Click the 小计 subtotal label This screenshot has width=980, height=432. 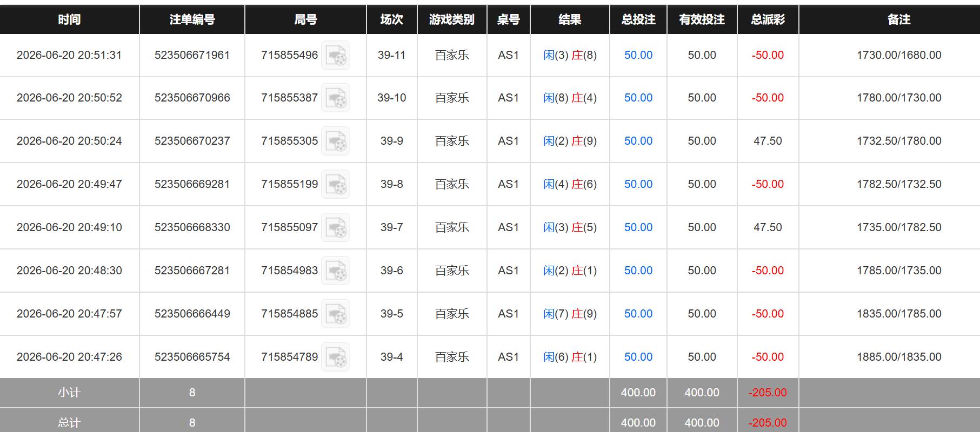[x=69, y=393]
